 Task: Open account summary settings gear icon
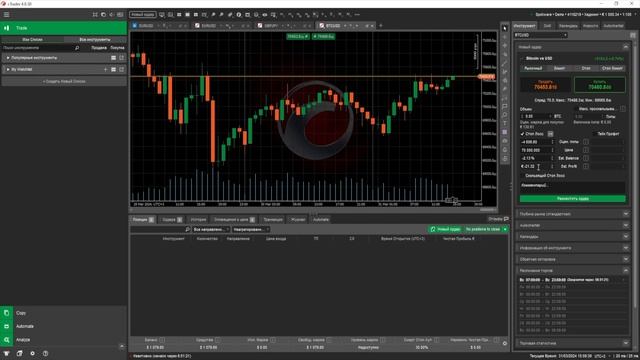(x=505, y=344)
